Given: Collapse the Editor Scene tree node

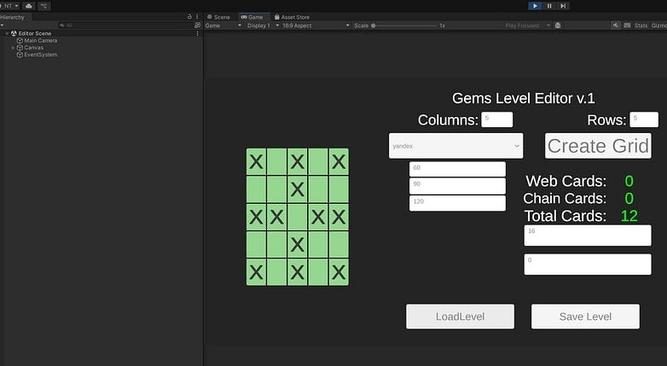Looking at the screenshot, I should [7, 33].
